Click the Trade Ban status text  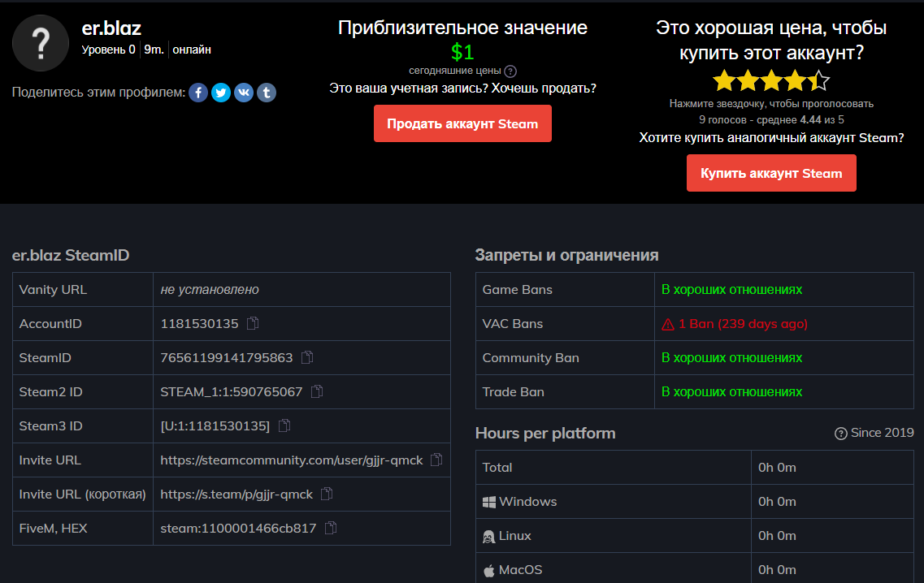point(732,392)
